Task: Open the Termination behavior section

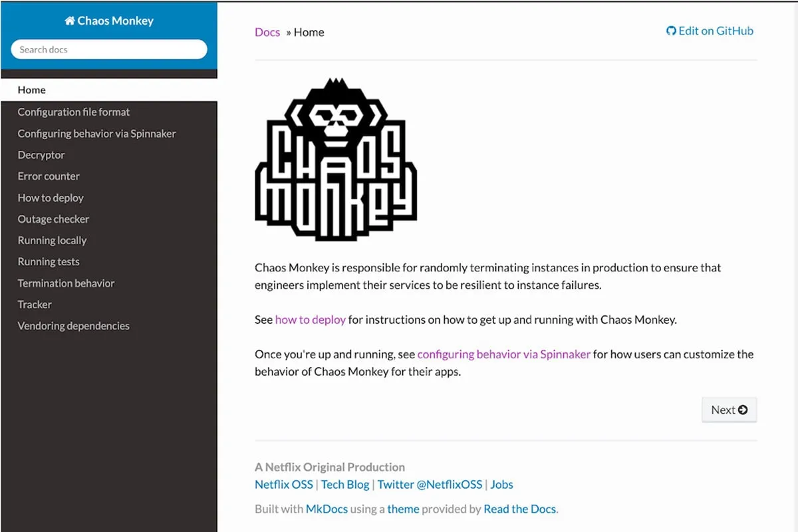Action: pos(66,283)
